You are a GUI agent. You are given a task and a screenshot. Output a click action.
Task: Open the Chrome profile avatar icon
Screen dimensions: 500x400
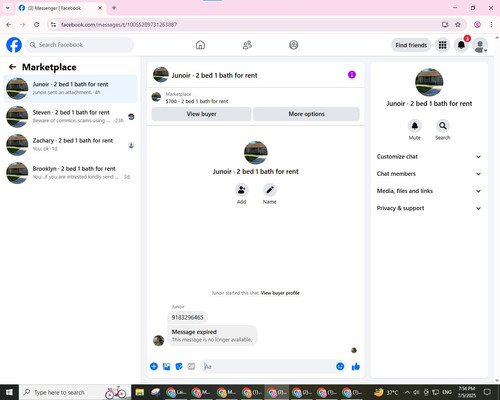click(x=477, y=25)
